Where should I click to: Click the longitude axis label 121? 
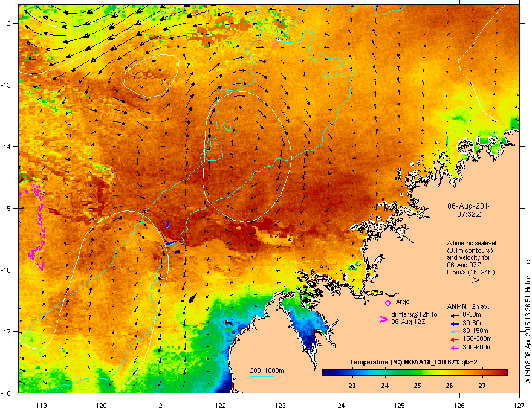click(161, 405)
